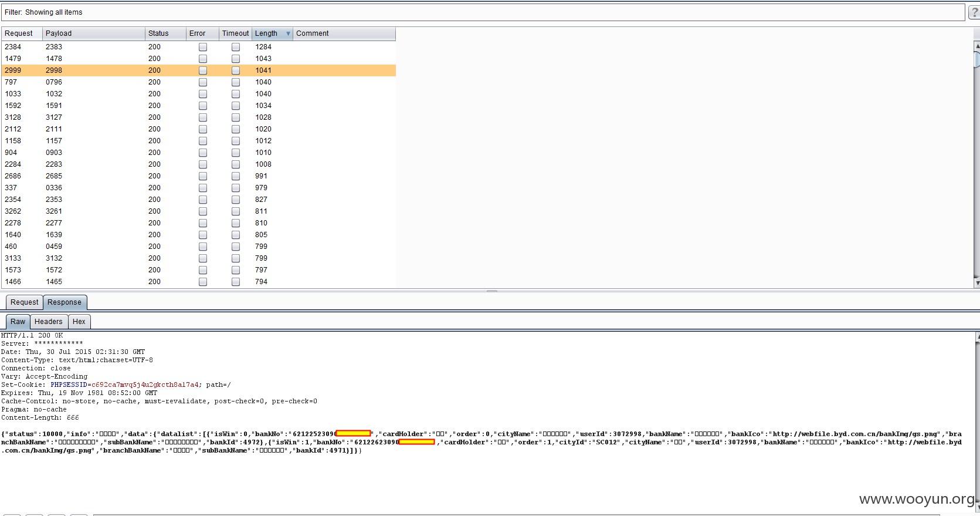
Task: Select request row 2278
Action: pyautogui.click(x=198, y=223)
